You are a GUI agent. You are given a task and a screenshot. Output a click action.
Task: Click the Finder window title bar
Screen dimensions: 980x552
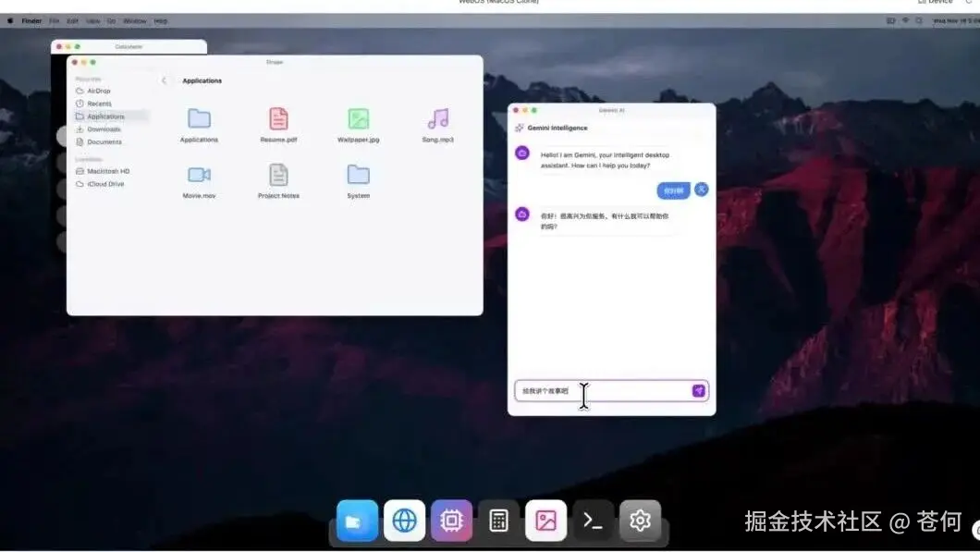tap(275, 62)
